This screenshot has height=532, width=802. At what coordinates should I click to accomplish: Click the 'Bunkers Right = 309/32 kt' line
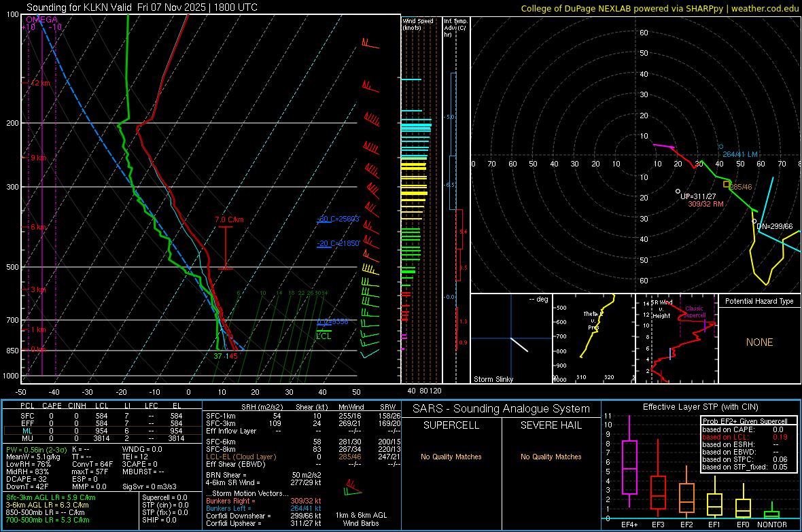tap(264, 501)
